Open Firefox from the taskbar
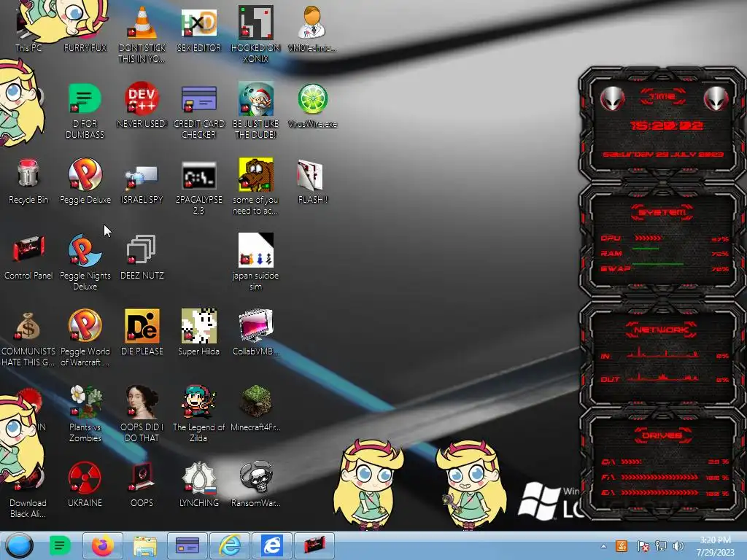 tap(102, 545)
